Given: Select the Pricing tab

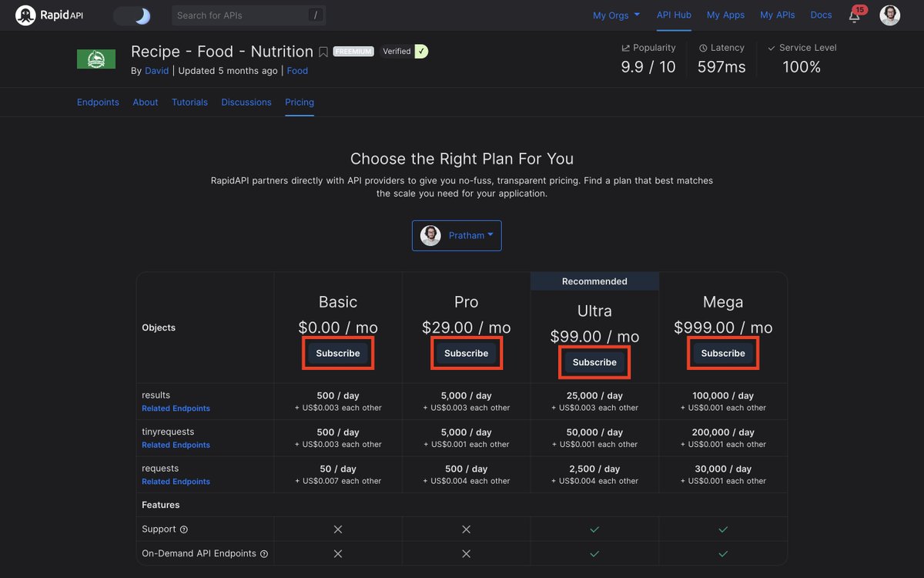Looking at the screenshot, I should click(300, 102).
